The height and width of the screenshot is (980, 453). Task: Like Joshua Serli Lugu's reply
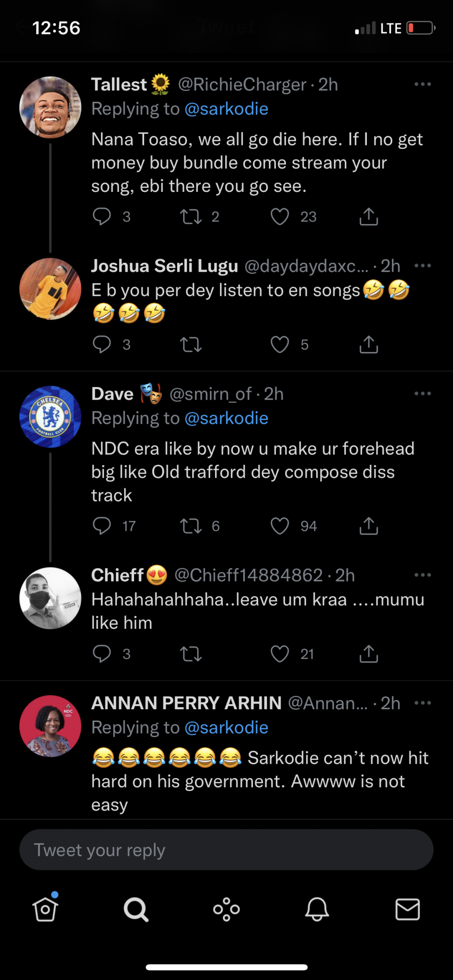pos(280,344)
